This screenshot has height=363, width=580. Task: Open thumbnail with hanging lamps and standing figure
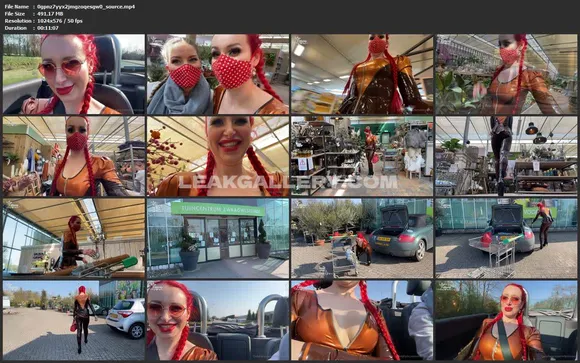(x=506, y=156)
